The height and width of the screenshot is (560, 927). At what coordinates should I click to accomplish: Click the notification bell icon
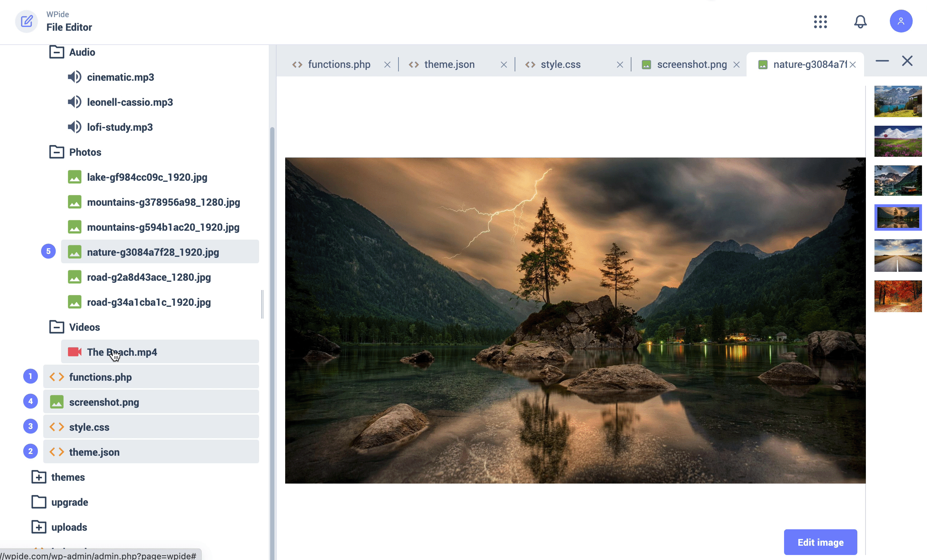coord(861,21)
